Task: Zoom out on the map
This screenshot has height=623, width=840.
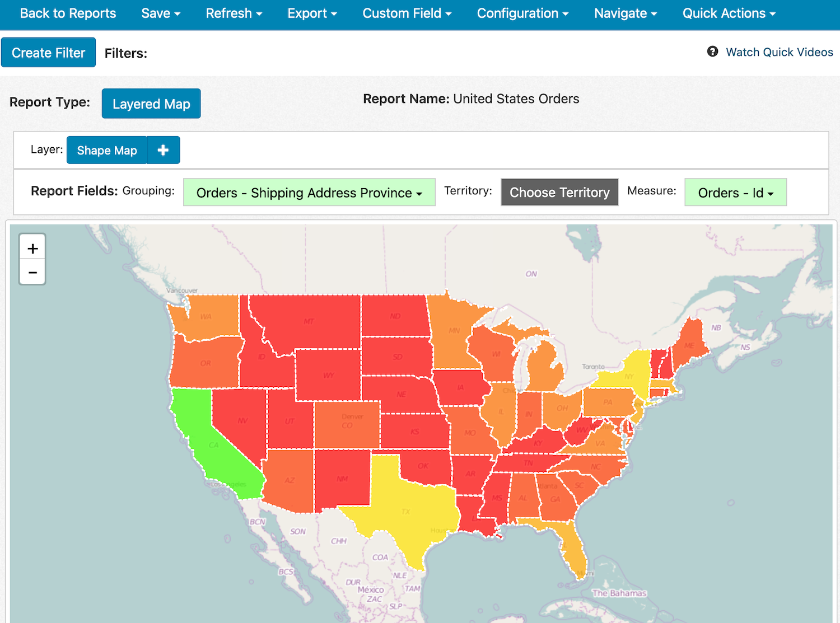Action: point(32,273)
